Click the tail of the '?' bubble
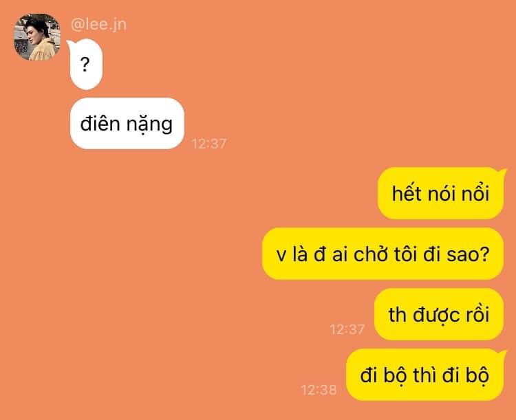Screen dimensions: 516x420 pos(70,43)
